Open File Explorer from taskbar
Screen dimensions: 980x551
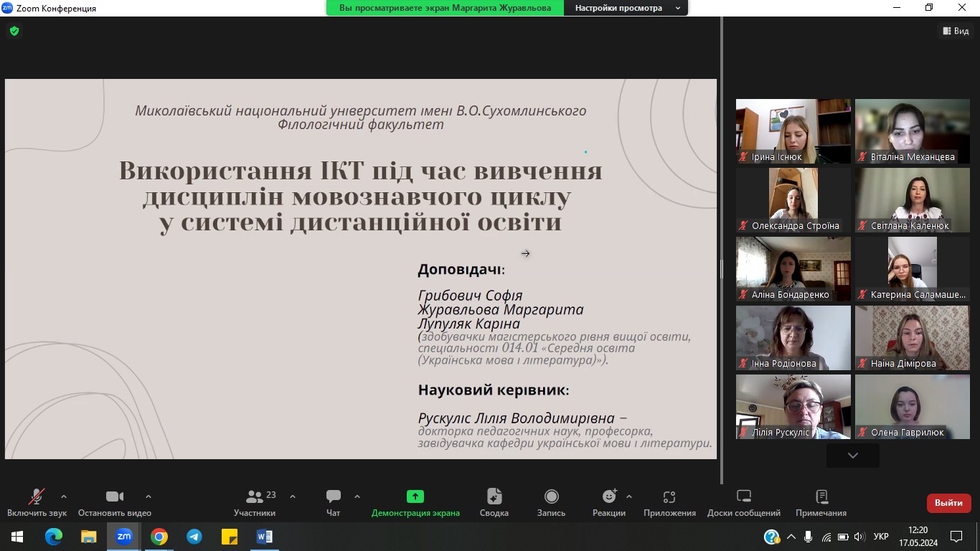click(x=88, y=537)
